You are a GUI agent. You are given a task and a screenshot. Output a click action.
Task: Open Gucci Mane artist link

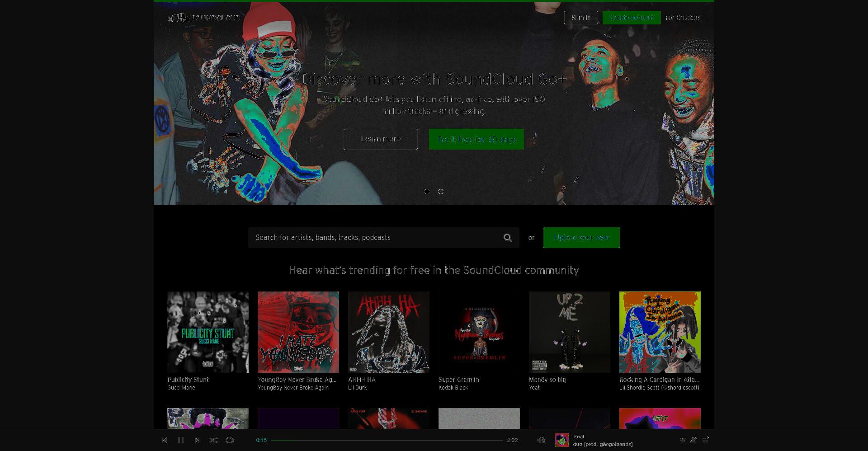click(x=181, y=388)
